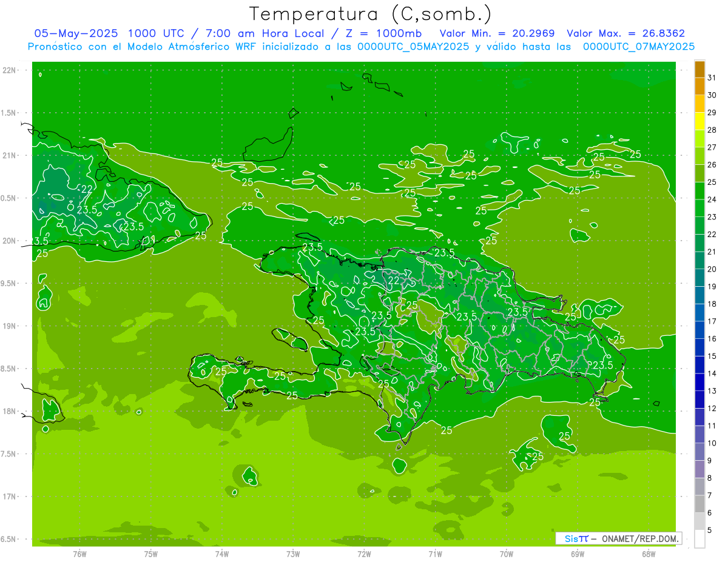This screenshot has height=562, width=728.
Task: Click the '71W' longitude axis label
Action: click(435, 554)
